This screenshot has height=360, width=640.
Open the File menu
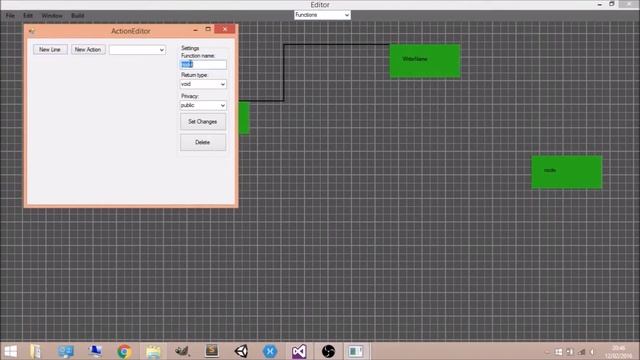(x=10, y=16)
